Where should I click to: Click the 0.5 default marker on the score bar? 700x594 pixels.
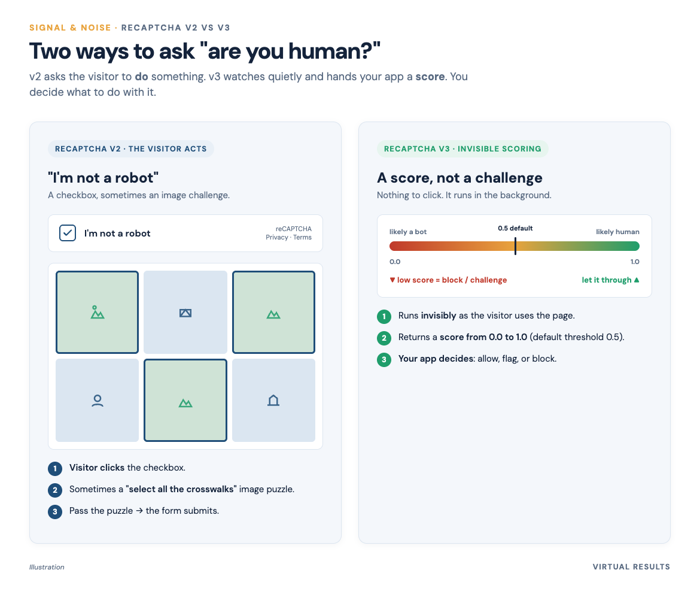pyautogui.click(x=515, y=246)
